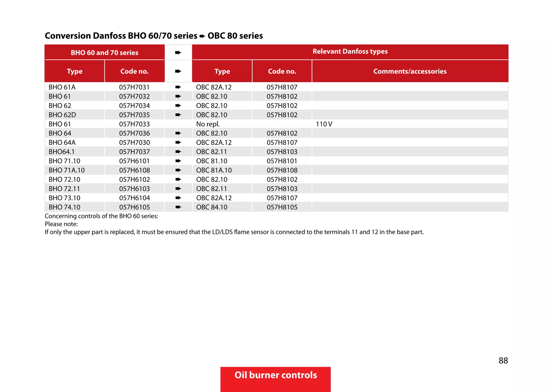
Task: Click the arrow icon in the page title
Action: click(203, 36)
